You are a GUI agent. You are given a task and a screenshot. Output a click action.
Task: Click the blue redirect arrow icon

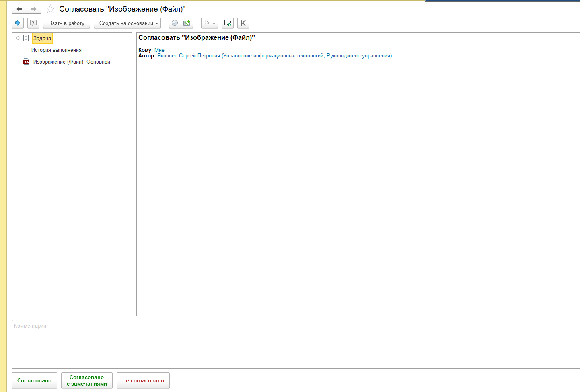pyautogui.click(x=18, y=23)
